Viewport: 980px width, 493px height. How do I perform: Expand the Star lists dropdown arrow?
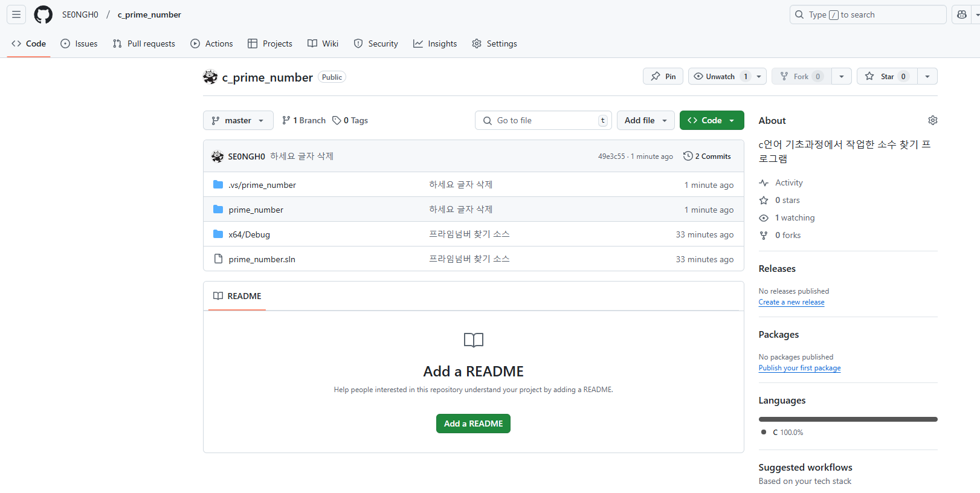click(x=927, y=76)
